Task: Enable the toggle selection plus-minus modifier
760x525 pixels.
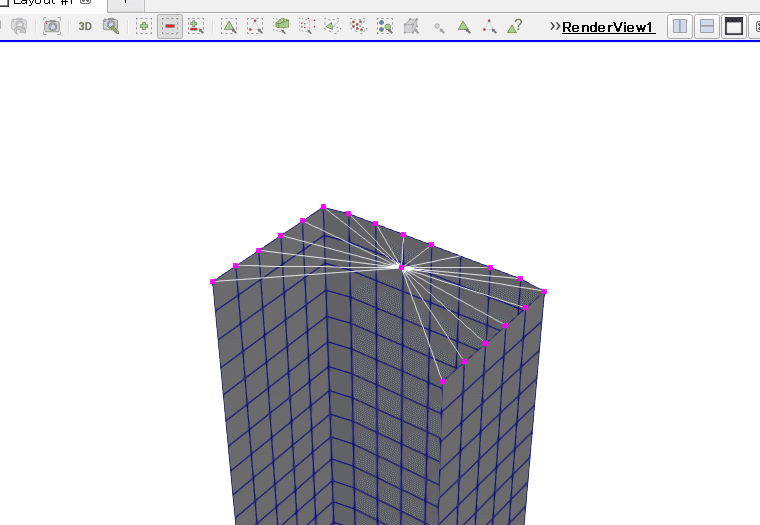Action: 196,26
